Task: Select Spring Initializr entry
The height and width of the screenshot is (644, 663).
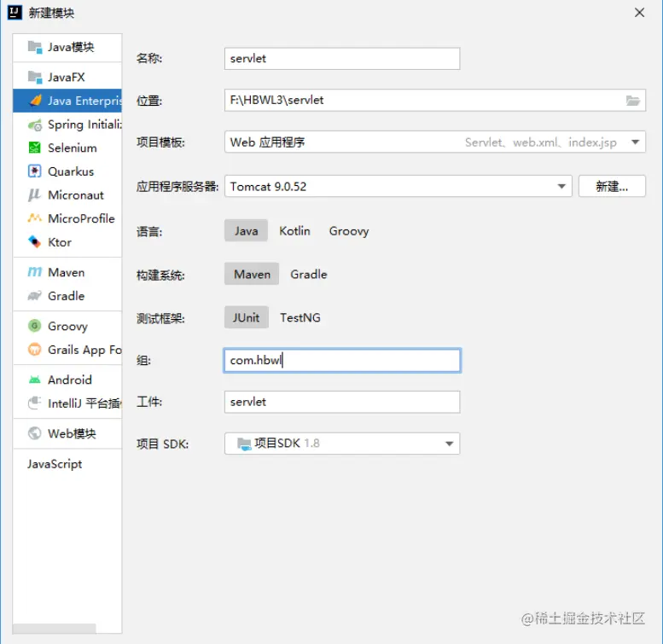Action: pos(67,125)
